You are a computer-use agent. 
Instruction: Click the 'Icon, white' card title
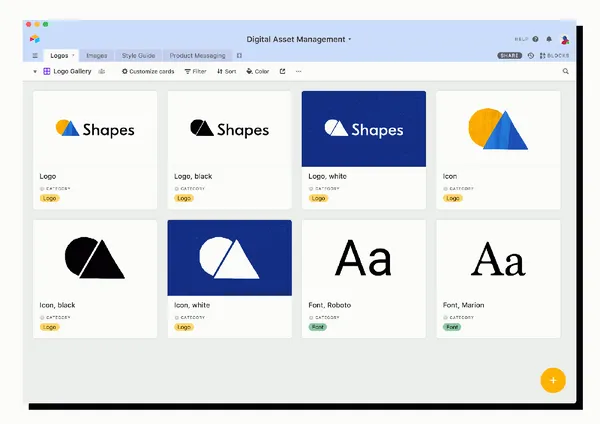192,305
